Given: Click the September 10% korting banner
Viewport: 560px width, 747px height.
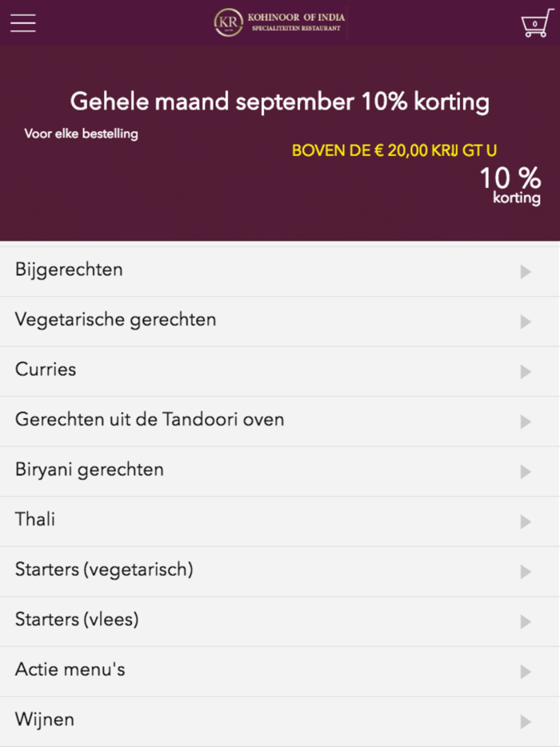Looking at the screenshot, I should tap(280, 144).
